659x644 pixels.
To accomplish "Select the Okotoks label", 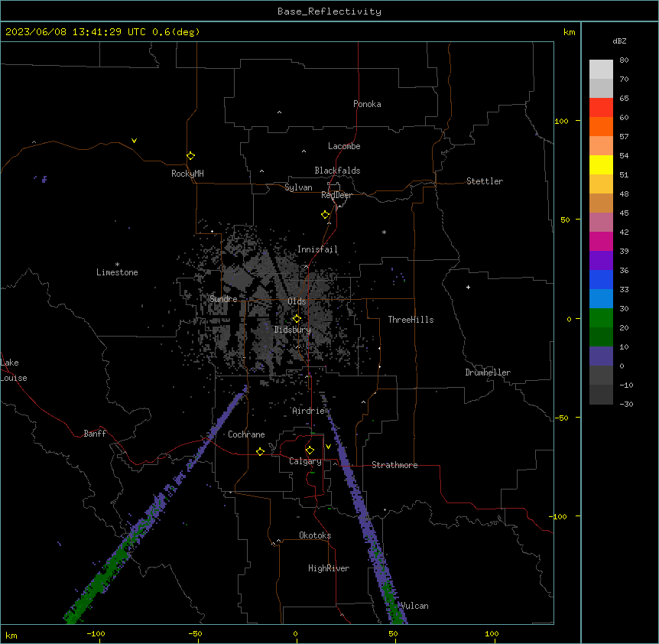I will [315, 535].
